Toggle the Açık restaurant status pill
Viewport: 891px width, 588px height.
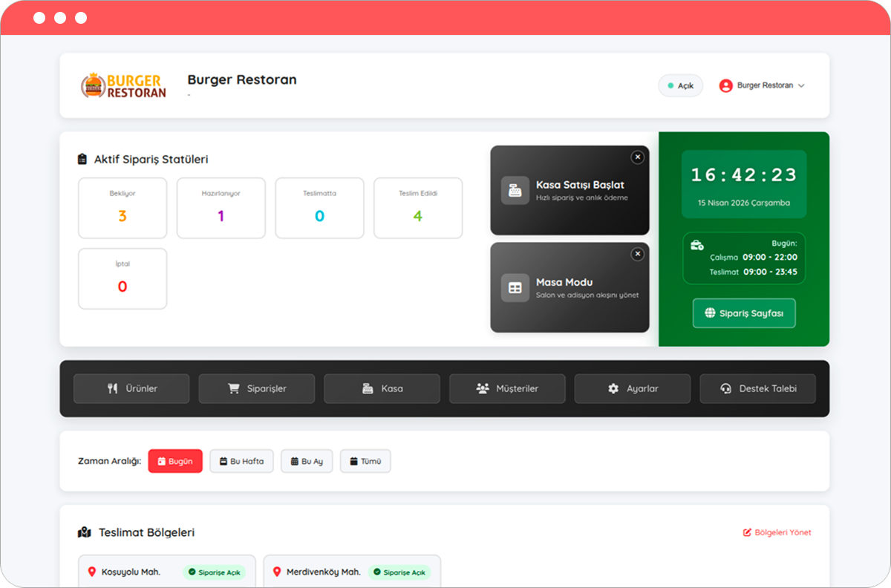pyautogui.click(x=680, y=85)
